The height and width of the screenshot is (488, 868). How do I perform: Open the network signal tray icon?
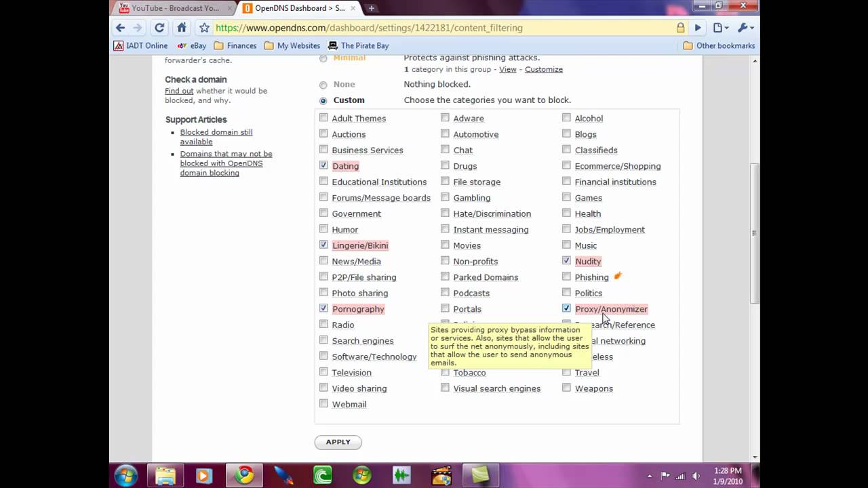point(680,476)
